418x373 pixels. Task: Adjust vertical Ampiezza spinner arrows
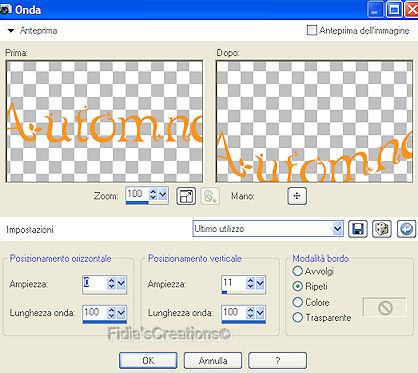250,283
